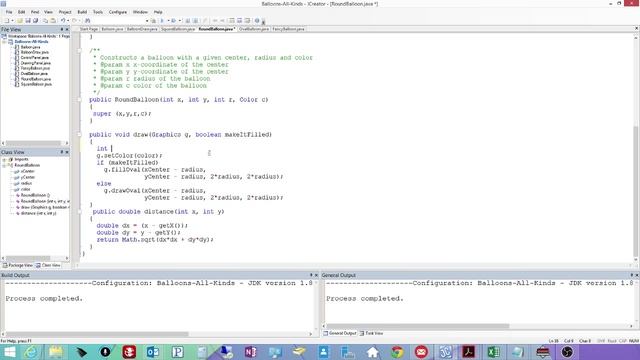Viewport: 640px width, 360px height.
Task: Click the Redo toolbar icon
Action: coord(74,20)
